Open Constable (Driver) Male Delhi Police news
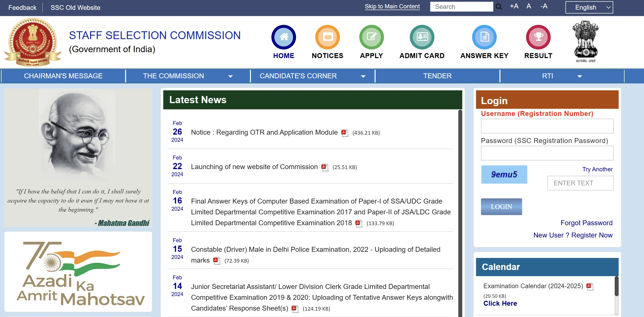 tap(315, 255)
